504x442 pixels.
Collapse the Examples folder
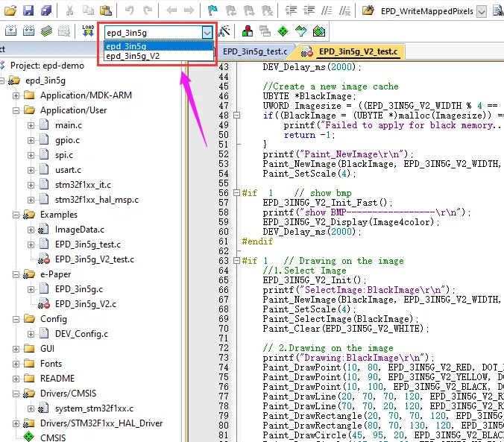(x=16, y=215)
